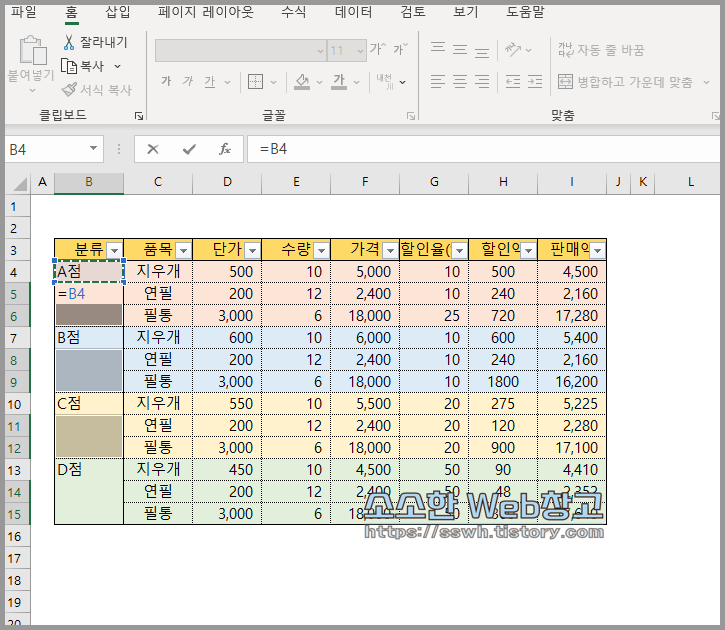
Task: Click the center align icon
Action: click(x=460, y=82)
